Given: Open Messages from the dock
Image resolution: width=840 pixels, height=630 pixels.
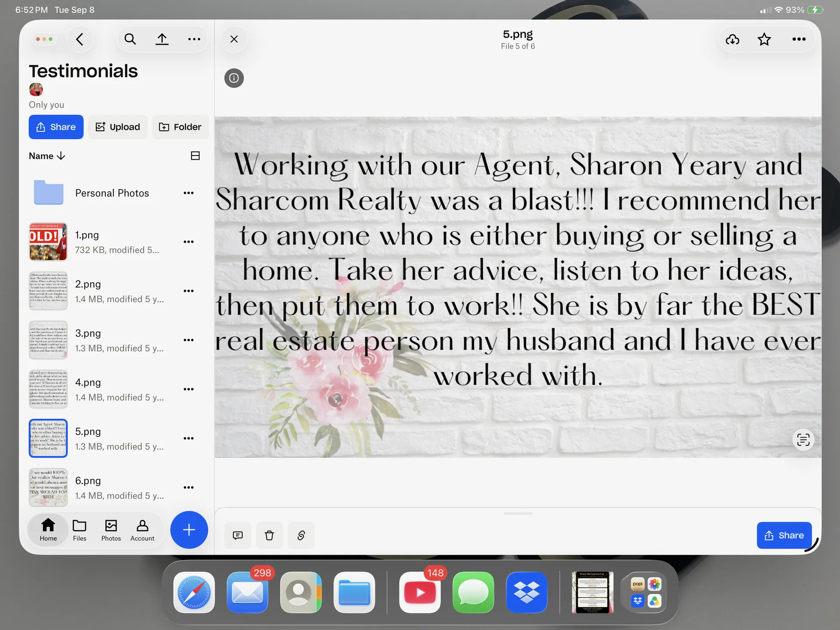Looking at the screenshot, I should (x=473, y=592).
